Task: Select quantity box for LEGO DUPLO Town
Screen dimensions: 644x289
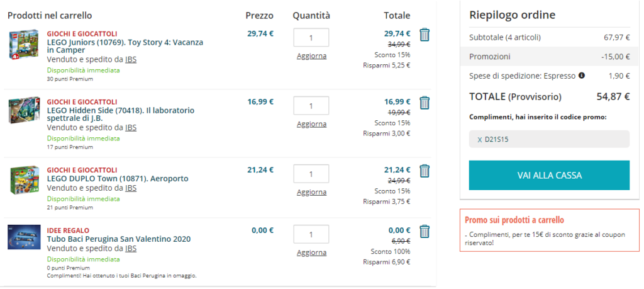Action: pyautogui.click(x=311, y=174)
